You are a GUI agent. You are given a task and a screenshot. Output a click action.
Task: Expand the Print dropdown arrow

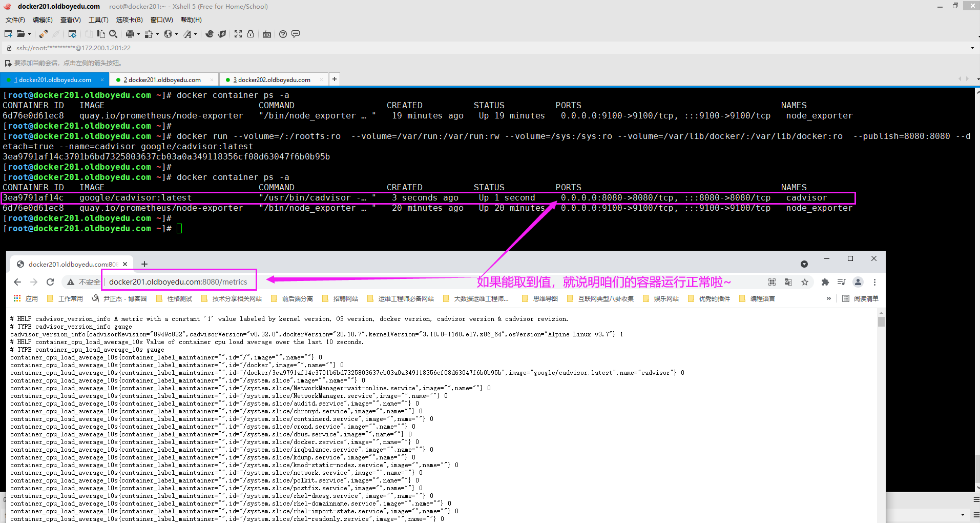138,34
